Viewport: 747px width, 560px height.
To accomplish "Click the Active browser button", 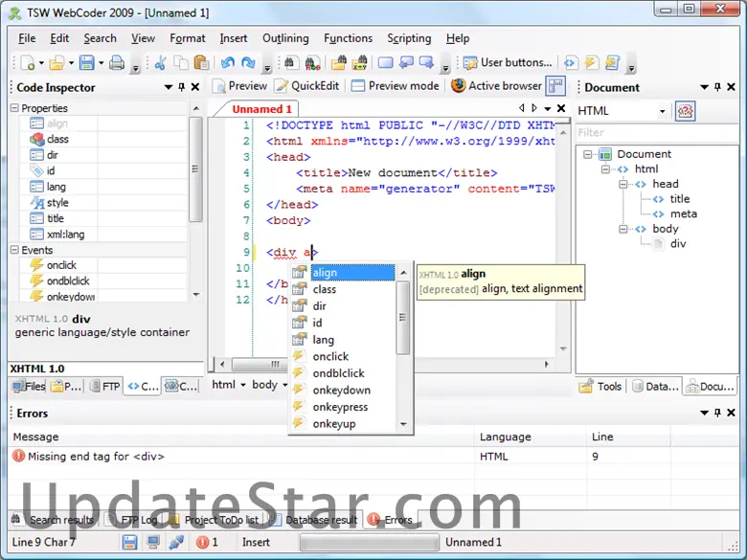I will coord(496,86).
